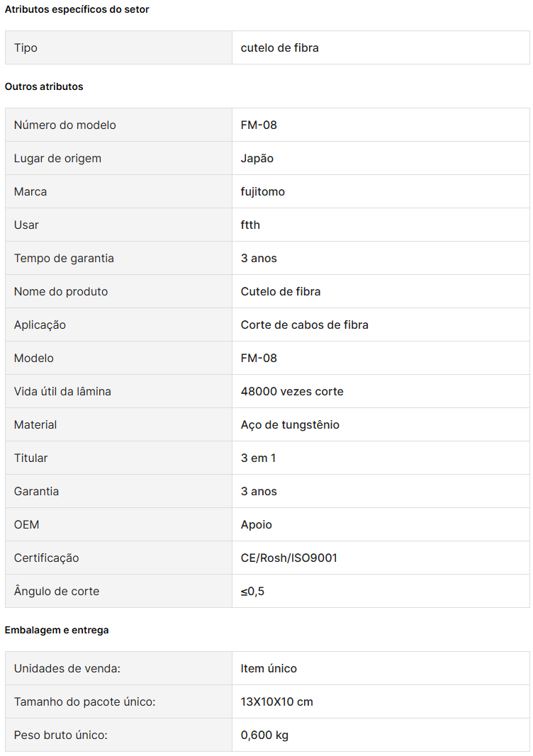Click the 'Item único' value
The height and width of the screenshot is (756, 533).
coord(269,668)
